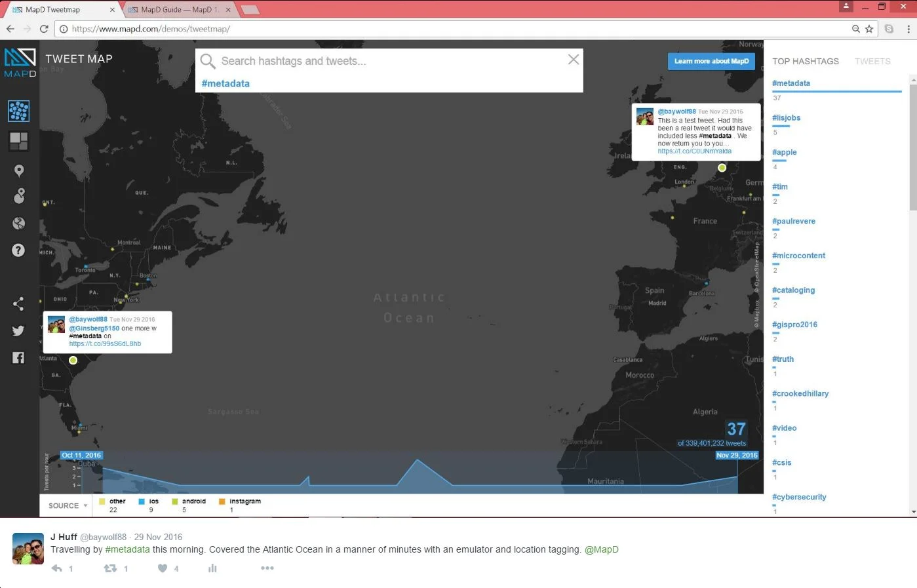Select #metadata in top hashtags list
Screen dimensions: 917x588
(791, 83)
